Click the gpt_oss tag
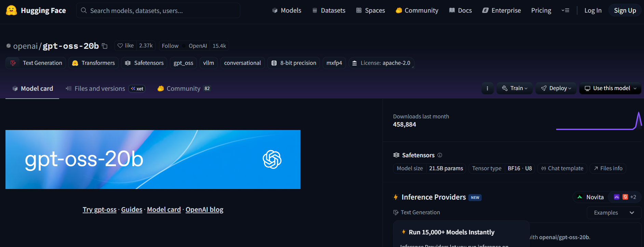644x247 pixels. point(183,63)
